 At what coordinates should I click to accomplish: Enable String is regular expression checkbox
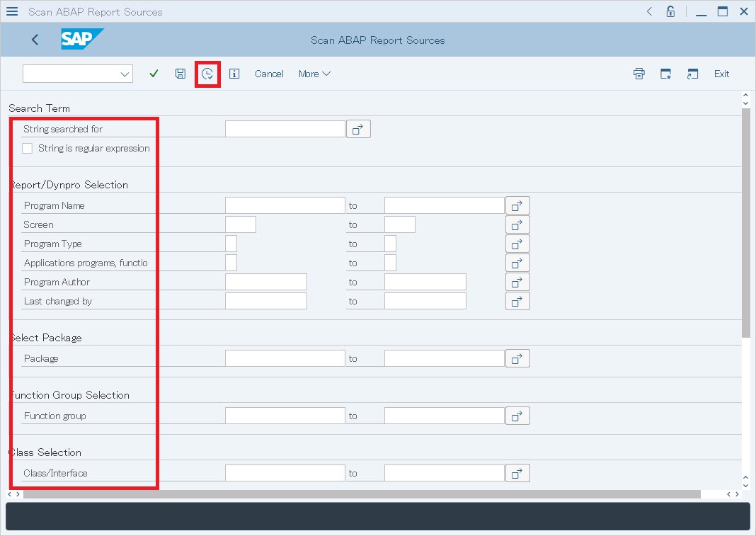pos(28,148)
